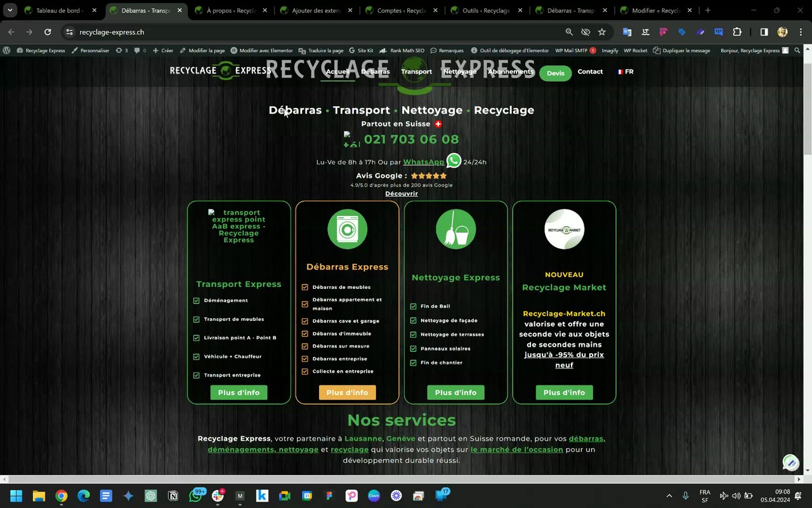Switch to the Outils browser tab
This screenshot has width=812, height=508.
click(x=485, y=10)
